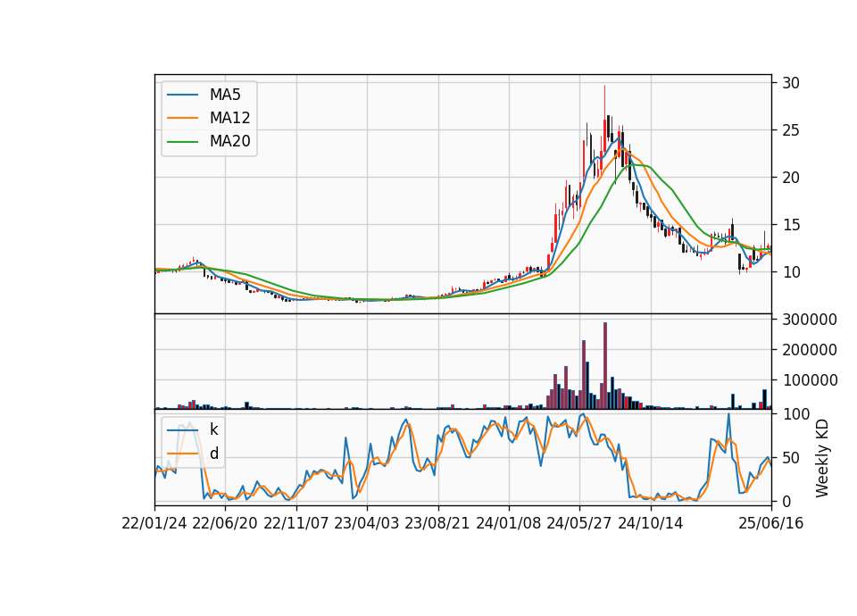Click the orange MA12 legend line sample
The height and width of the screenshot is (616, 857).
[x=182, y=118]
